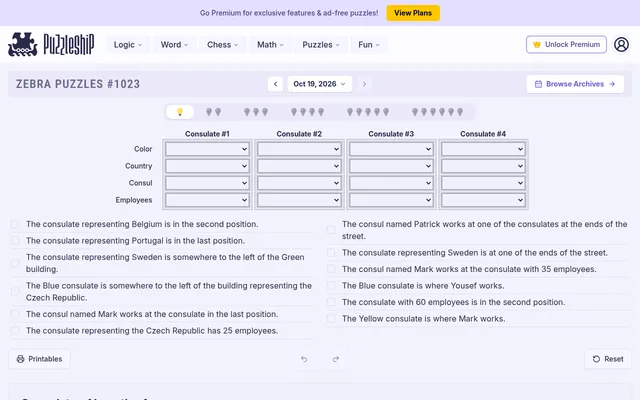Viewport: 640px width, 400px height.
Task: Select three-bulb difficulty level
Action: pos(256,112)
